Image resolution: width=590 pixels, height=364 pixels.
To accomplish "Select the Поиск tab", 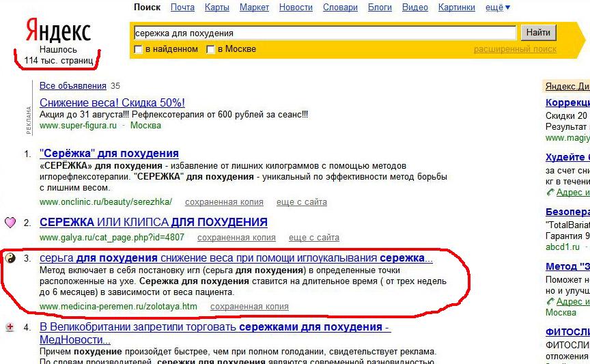I will coord(147,7).
